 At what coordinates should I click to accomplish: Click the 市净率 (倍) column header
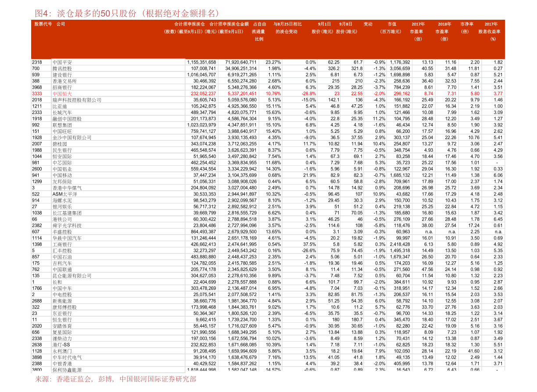[x=466, y=28]
